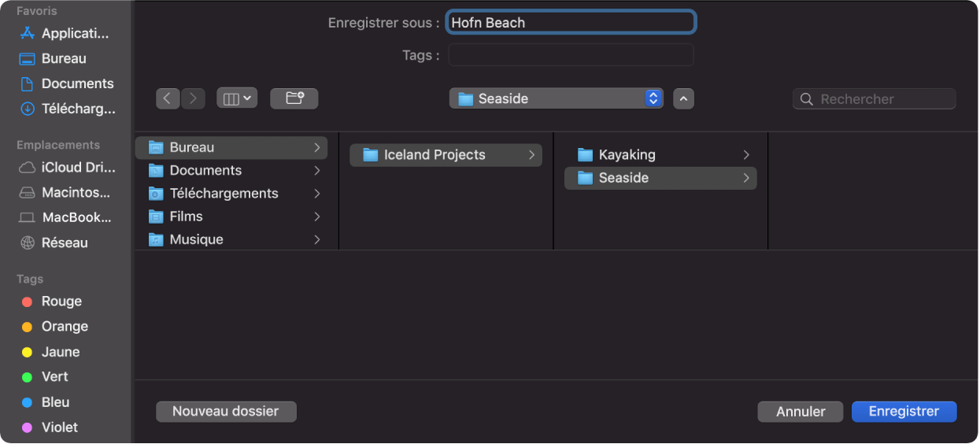Click the Annuler button

(x=800, y=412)
